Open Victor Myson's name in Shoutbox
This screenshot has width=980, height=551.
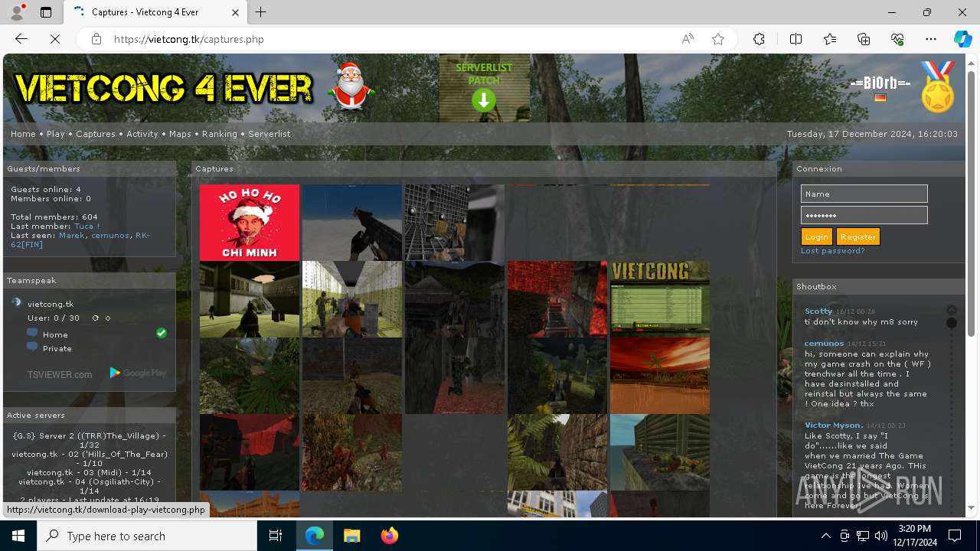(834, 425)
